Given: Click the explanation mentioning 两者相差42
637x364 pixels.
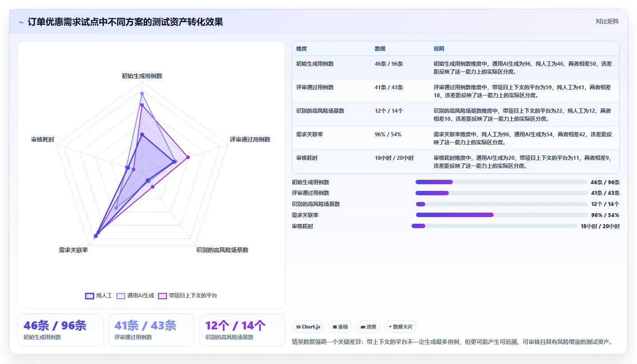Looking at the screenshot, I should coord(524,138).
